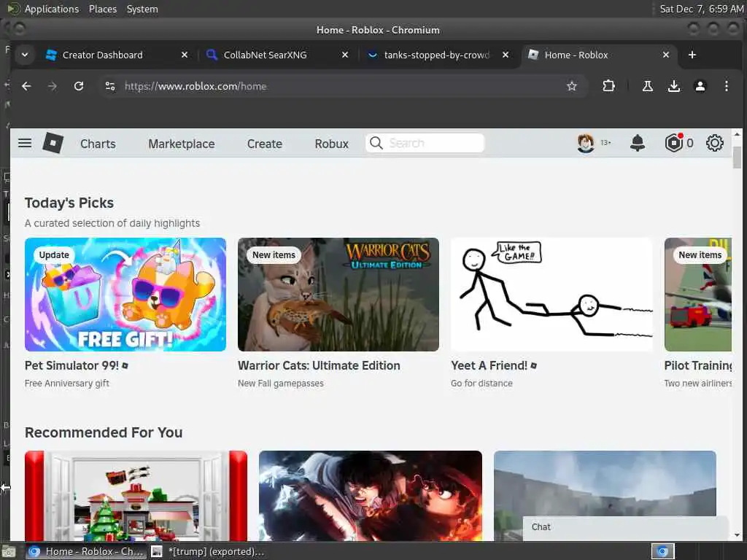This screenshot has width=747, height=560.
Task: Open the Roblox settings gear
Action: (x=715, y=143)
